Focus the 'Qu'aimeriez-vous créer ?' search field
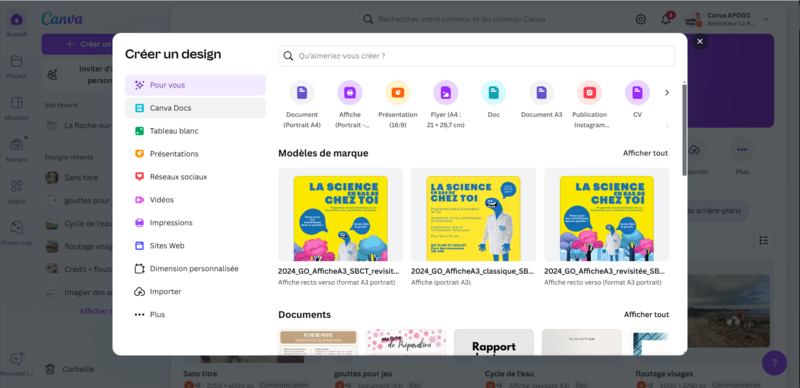Viewport: 800px width, 388px height. [x=477, y=56]
